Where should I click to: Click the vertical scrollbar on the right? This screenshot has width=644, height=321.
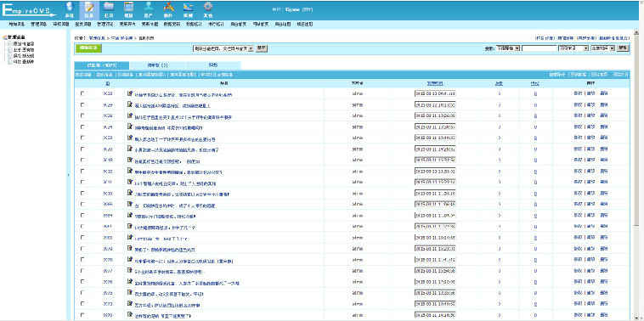pyautogui.click(x=636, y=174)
